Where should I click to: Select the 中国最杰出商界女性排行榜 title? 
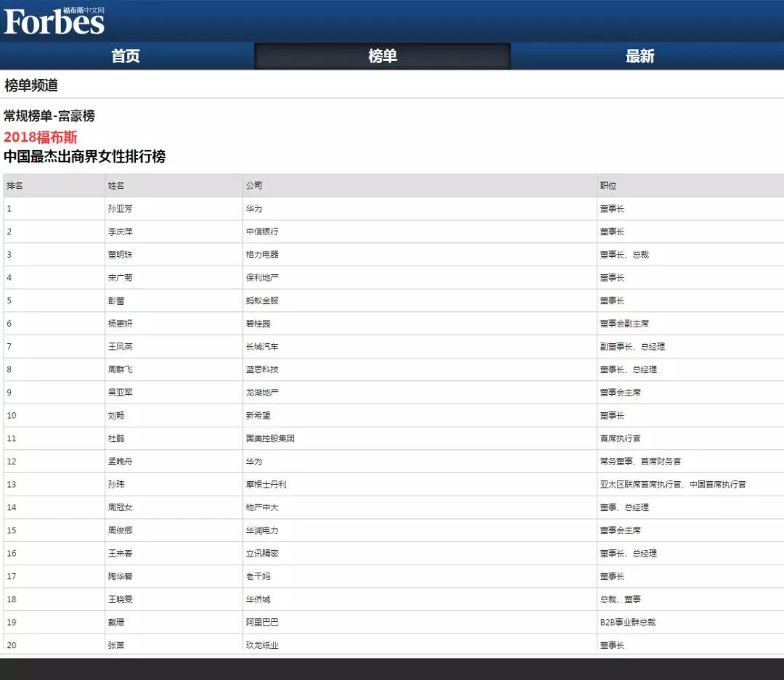pyautogui.click(x=84, y=157)
